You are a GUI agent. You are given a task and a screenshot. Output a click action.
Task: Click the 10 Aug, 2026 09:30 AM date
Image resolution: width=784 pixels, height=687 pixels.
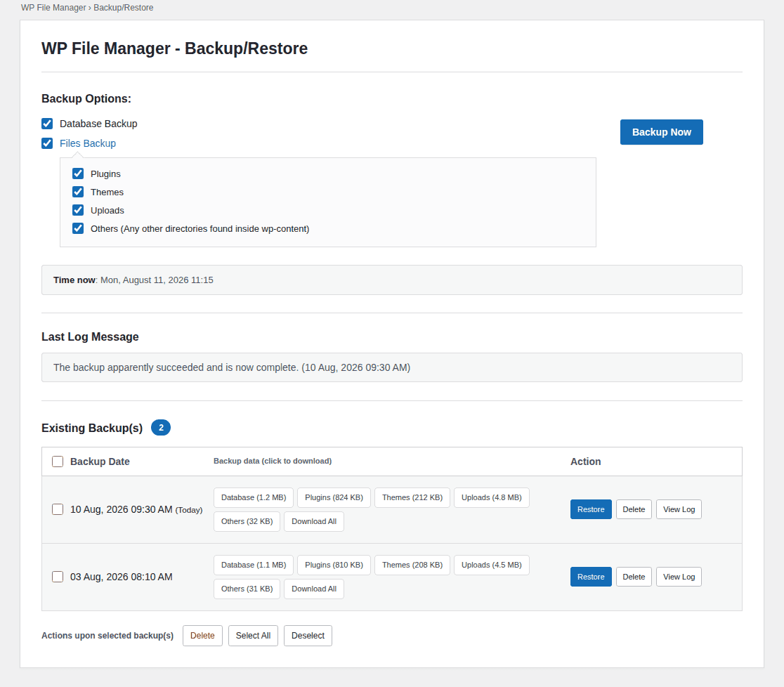coord(121,509)
